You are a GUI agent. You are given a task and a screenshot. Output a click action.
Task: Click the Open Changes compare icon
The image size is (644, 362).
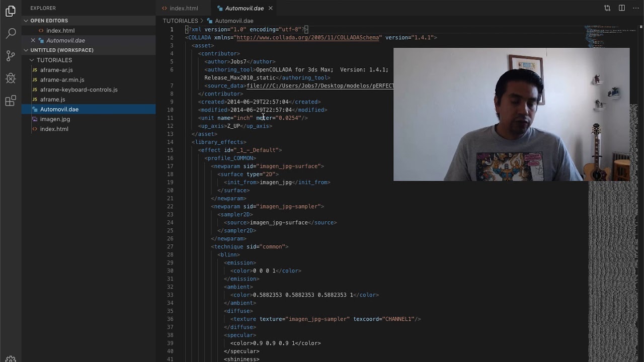[607, 8]
